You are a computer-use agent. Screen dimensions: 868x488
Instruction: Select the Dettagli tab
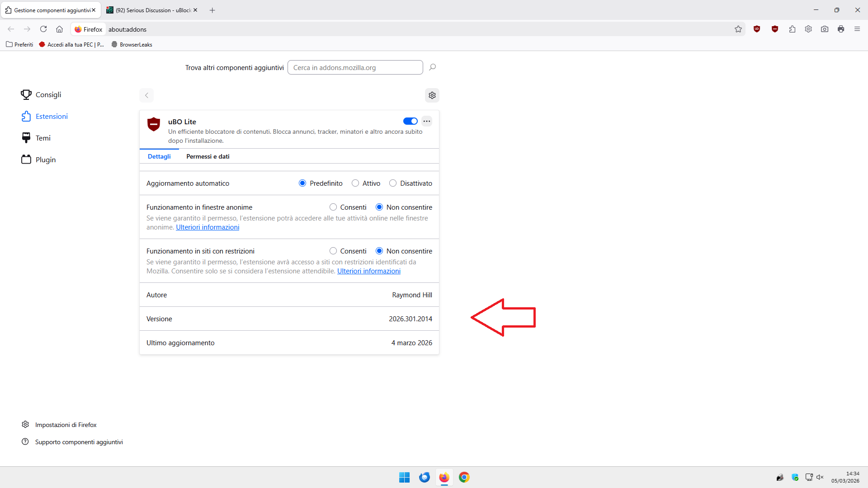click(159, 156)
